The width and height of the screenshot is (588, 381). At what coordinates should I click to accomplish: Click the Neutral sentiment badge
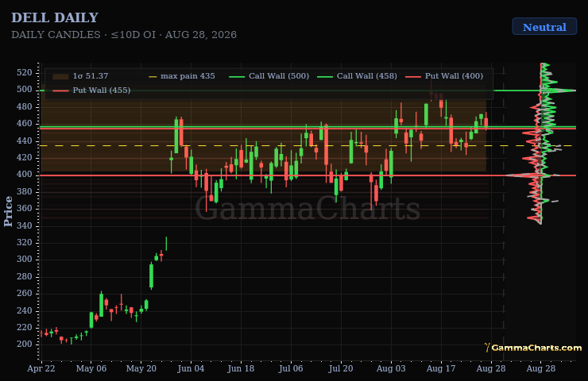pos(544,27)
